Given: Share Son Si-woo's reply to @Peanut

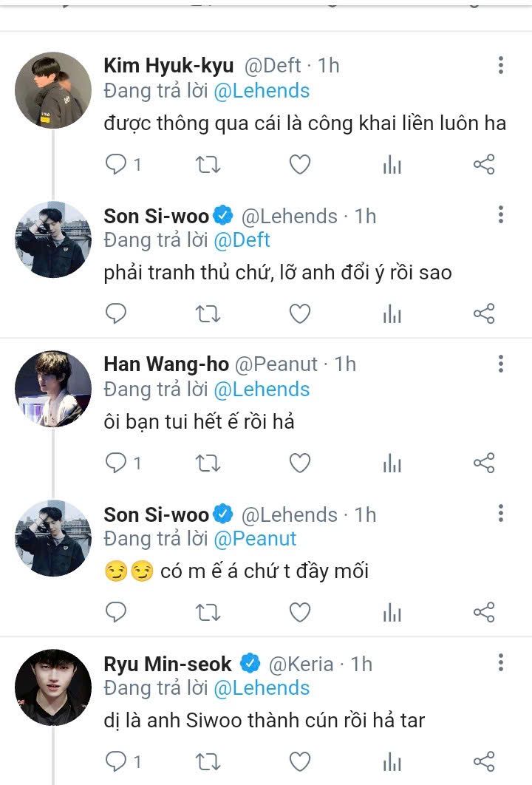Looking at the screenshot, I should [x=483, y=612].
